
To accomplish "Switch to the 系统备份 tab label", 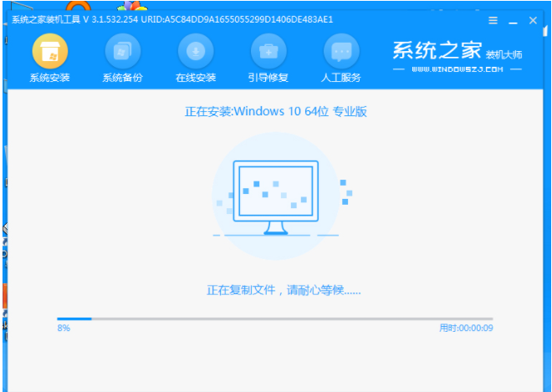I will pos(122,78).
